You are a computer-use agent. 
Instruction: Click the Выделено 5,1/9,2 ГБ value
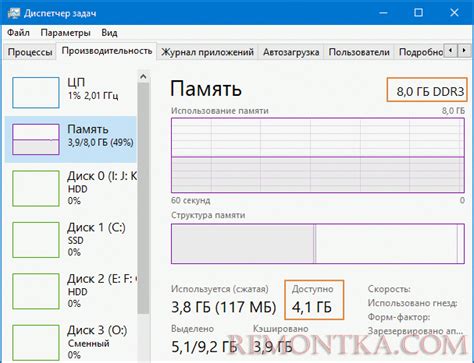click(204, 347)
